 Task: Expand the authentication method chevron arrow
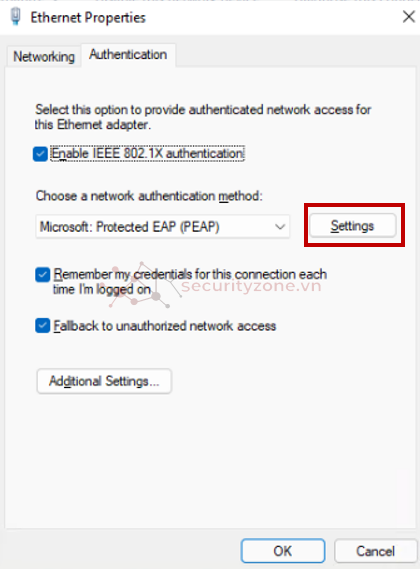point(280,227)
